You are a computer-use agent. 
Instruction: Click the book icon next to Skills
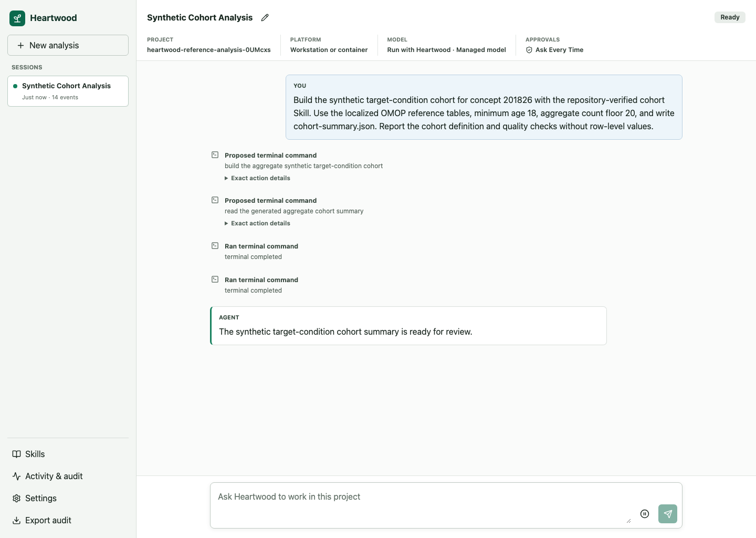(17, 454)
